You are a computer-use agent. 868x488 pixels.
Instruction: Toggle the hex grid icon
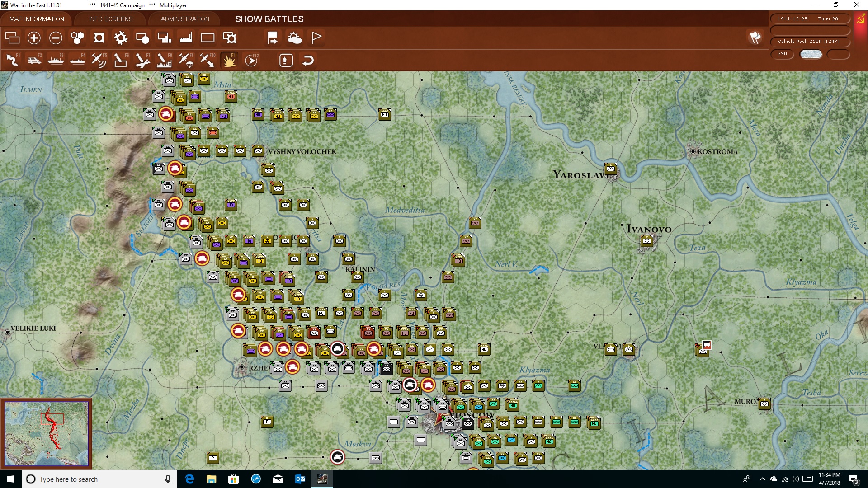pyautogui.click(x=77, y=38)
